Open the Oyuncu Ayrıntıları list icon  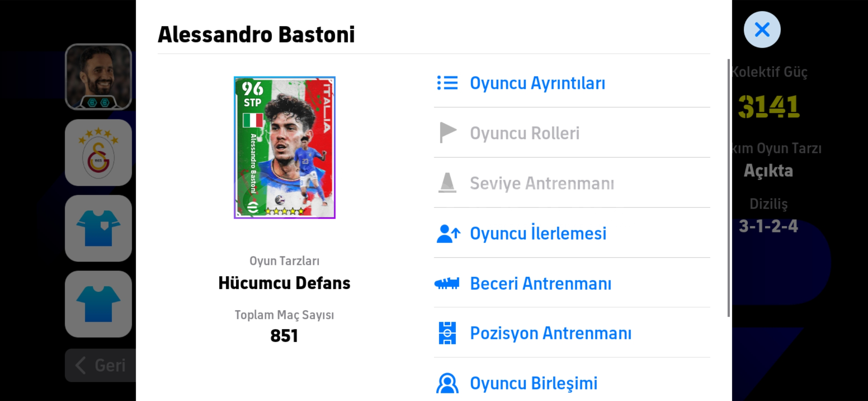(x=447, y=83)
